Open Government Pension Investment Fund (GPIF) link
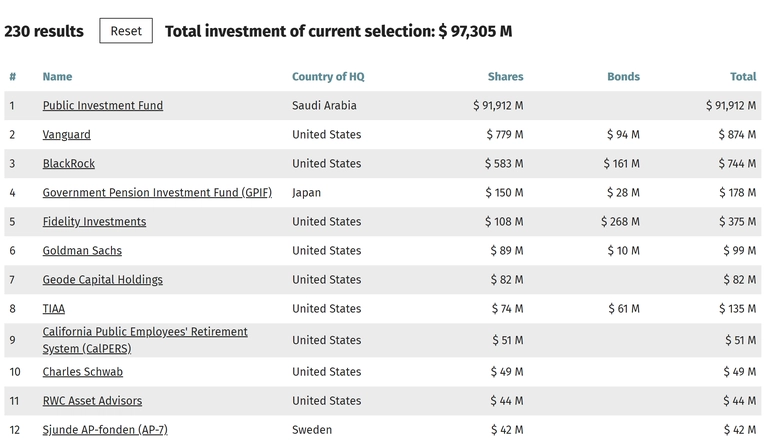768x441 pixels. coord(157,192)
